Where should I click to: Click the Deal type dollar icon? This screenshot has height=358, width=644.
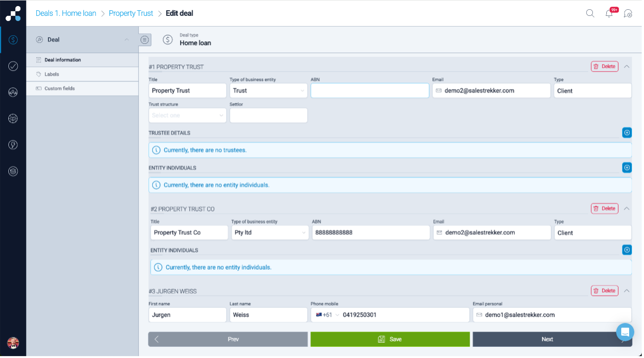[168, 40]
